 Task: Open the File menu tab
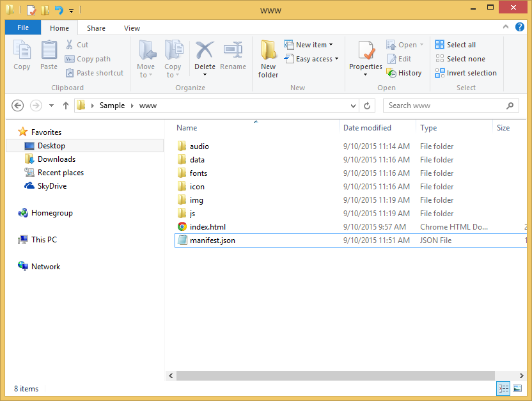[x=23, y=28]
